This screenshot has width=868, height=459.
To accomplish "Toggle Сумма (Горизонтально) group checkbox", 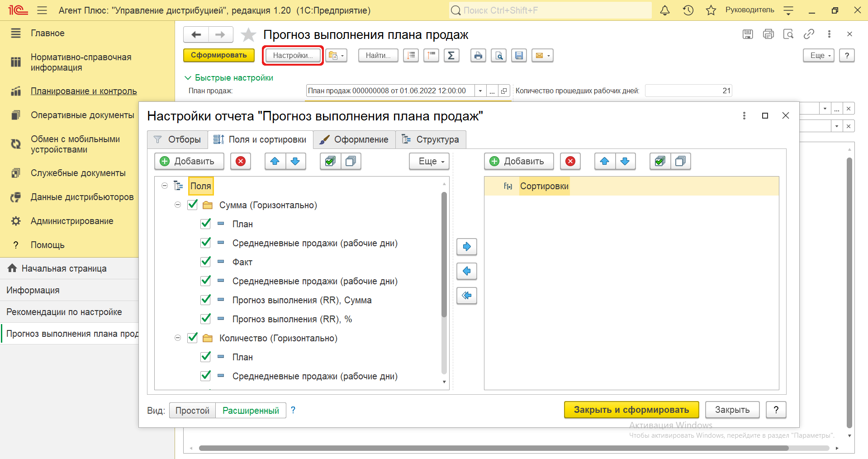I will pyautogui.click(x=192, y=205).
